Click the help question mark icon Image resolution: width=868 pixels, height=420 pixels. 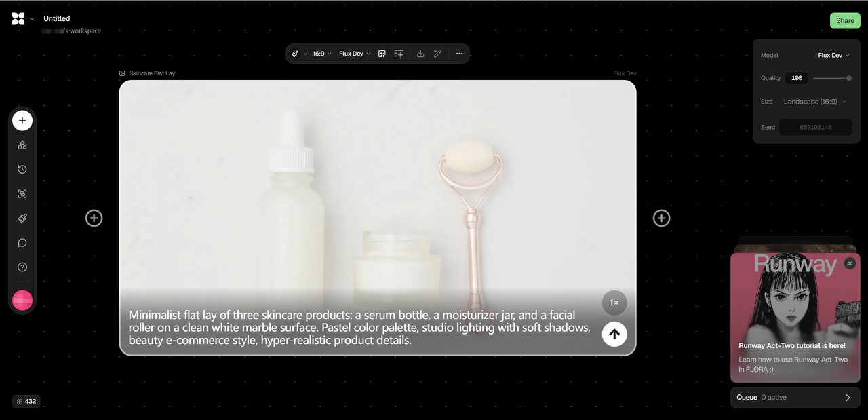pos(22,267)
